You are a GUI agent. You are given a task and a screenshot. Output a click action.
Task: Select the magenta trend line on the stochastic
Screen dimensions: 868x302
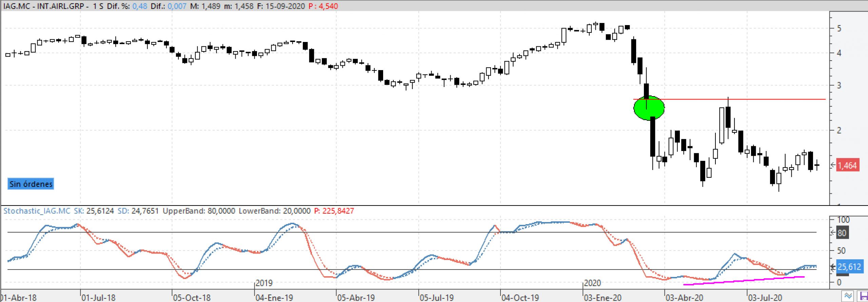(746, 280)
